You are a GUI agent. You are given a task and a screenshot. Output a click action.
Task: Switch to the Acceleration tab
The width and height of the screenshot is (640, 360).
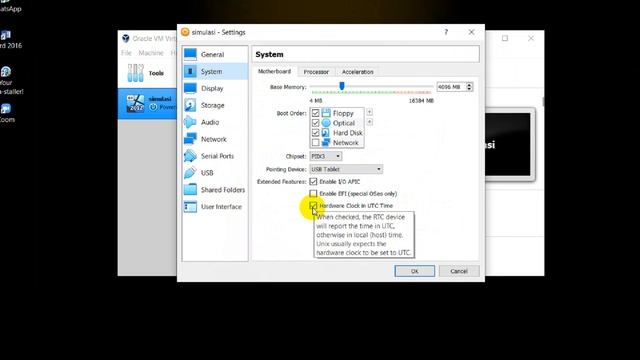click(358, 72)
